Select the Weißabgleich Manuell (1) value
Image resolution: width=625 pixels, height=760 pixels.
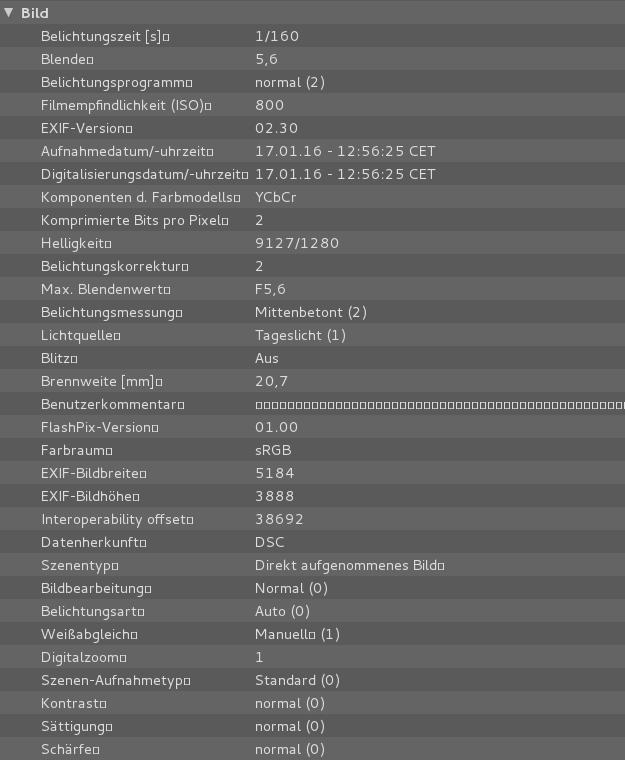coord(297,635)
